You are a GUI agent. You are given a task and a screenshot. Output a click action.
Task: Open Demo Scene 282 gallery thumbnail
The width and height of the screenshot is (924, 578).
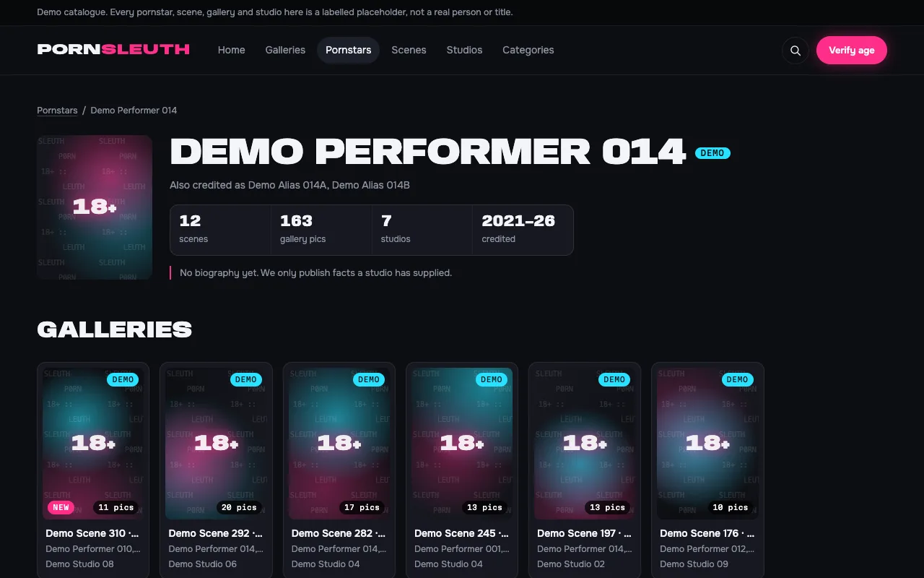click(339, 444)
